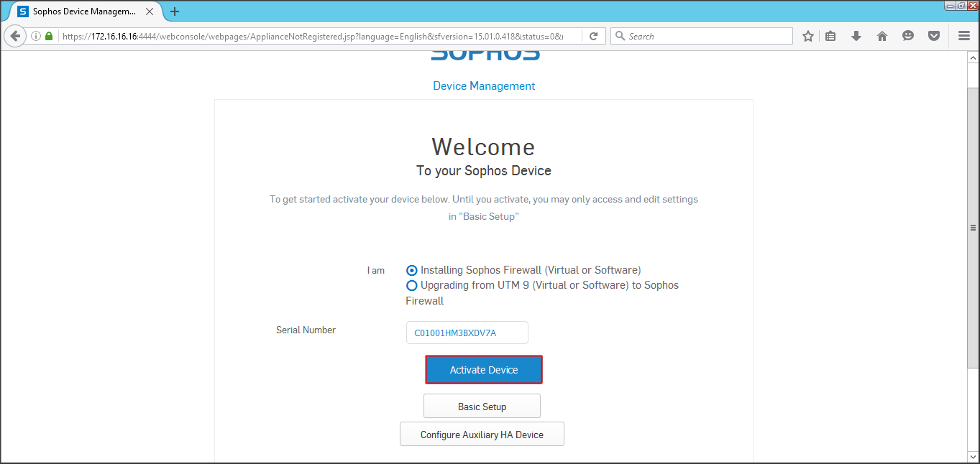Click the Pocket save icon

point(933,36)
